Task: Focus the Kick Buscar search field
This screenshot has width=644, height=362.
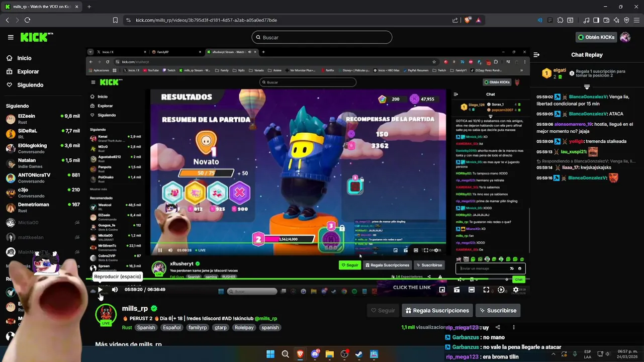Action: click(322, 37)
